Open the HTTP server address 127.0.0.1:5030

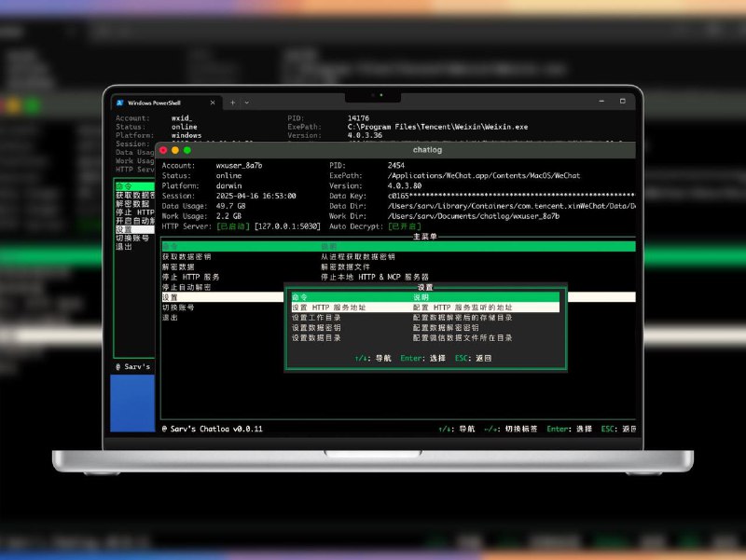click(x=288, y=226)
